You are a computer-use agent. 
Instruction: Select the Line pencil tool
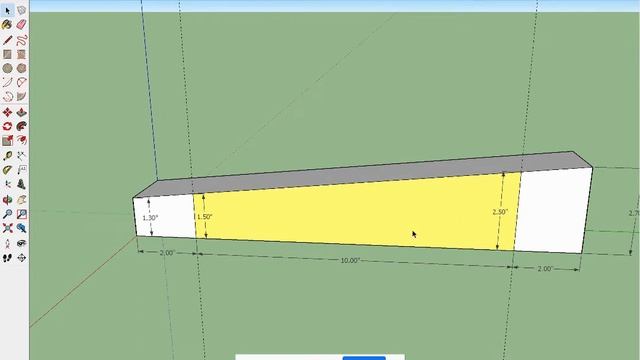point(7,40)
